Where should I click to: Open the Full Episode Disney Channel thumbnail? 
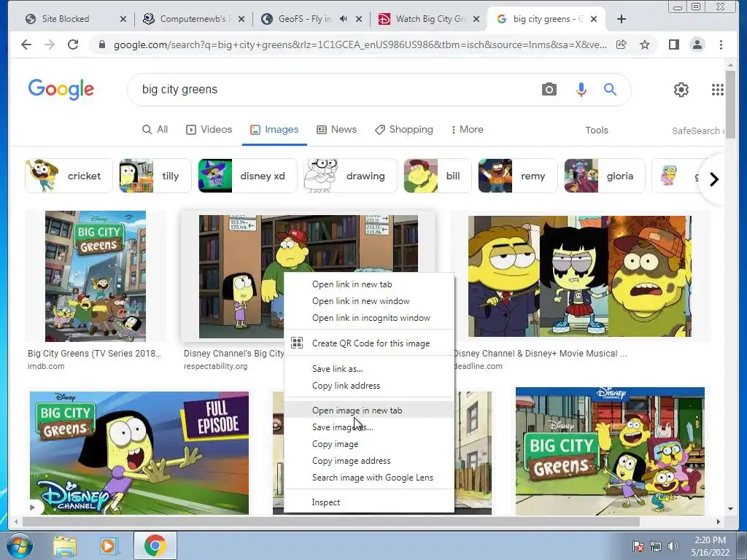(139, 453)
